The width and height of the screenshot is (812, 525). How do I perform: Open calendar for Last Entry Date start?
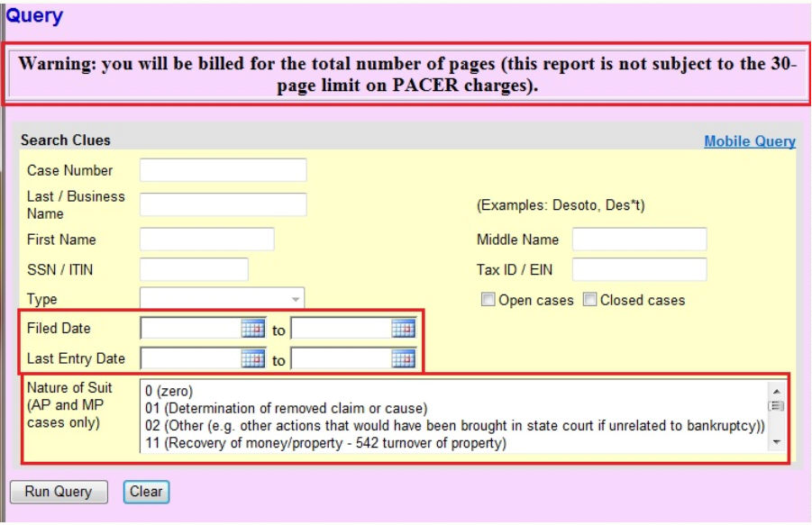(253, 359)
